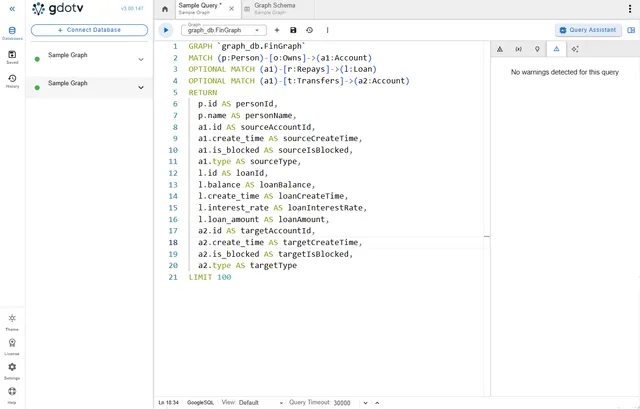Click 'personName' alias on line 7
The height and width of the screenshot is (409, 640).
(271, 116)
